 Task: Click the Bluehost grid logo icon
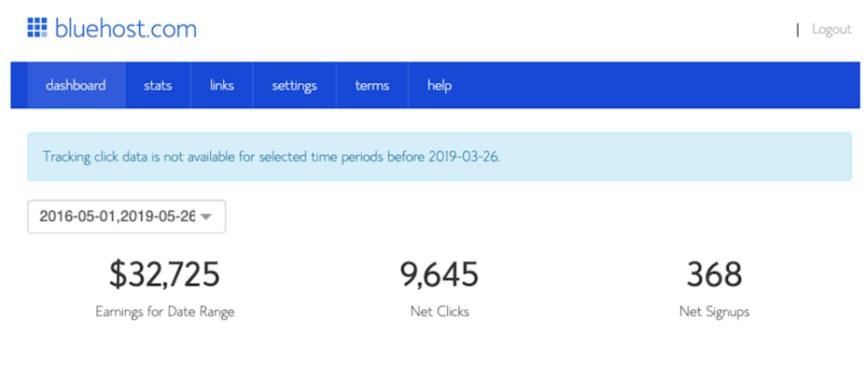[37, 28]
